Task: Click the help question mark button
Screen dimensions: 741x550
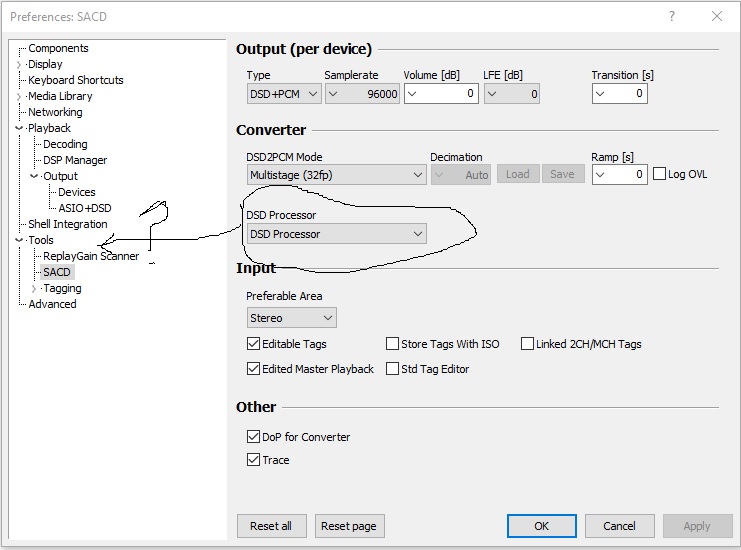Action: click(670, 16)
